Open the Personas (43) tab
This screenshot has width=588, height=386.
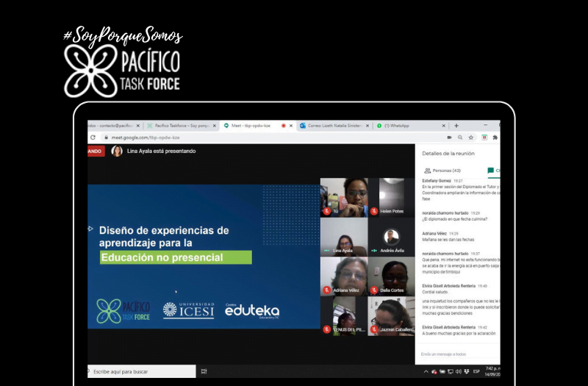pyautogui.click(x=446, y=171)
